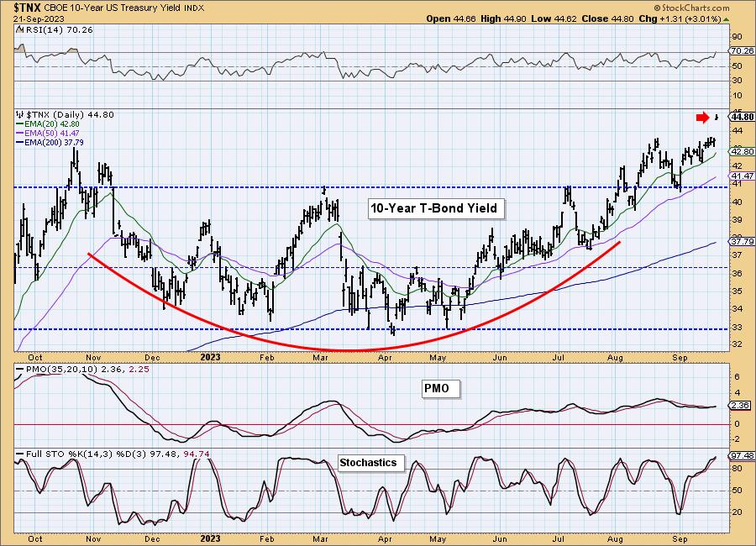Click the '10-Year T-Bond Yield' annotation box

[435, 208]
